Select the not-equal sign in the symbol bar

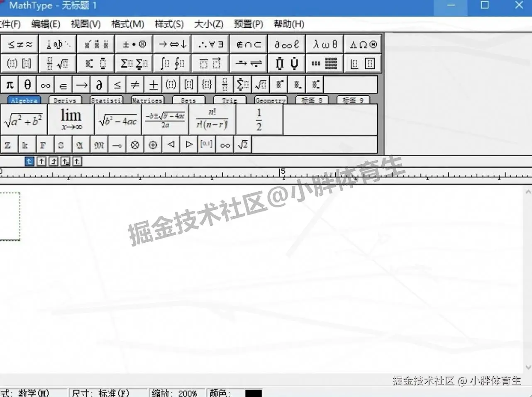coord(135,85)
